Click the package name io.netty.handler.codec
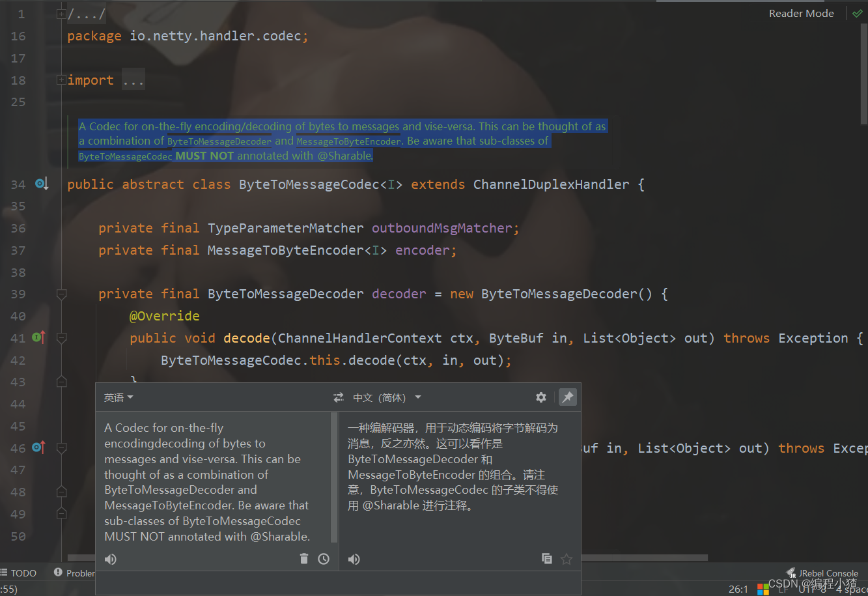Viewport: 868px width, 596px height. [216, 36]
